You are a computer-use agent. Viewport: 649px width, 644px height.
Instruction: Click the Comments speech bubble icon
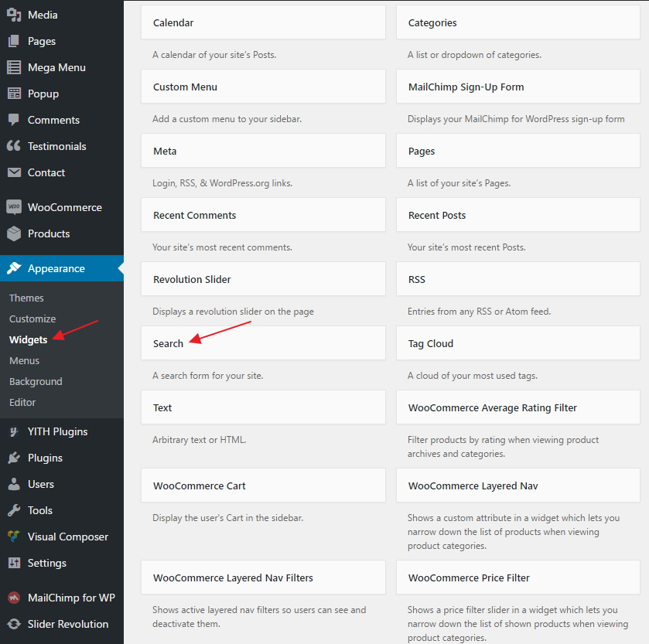coord(14,120)
